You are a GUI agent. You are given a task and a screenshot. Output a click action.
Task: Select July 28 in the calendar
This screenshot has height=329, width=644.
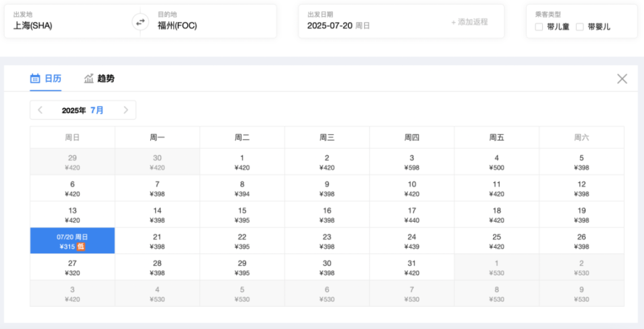coord(157,267)
